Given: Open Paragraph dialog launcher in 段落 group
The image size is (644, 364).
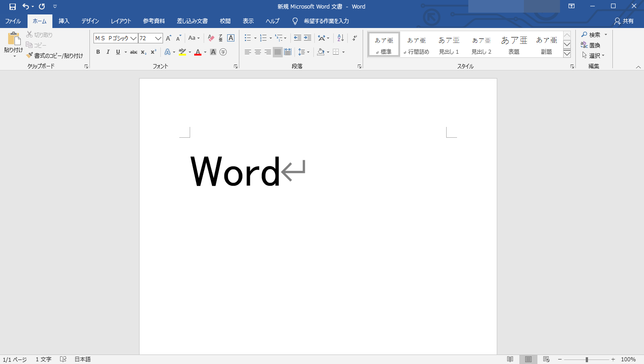Looking at the screenshot, I should tap(359, 66).
